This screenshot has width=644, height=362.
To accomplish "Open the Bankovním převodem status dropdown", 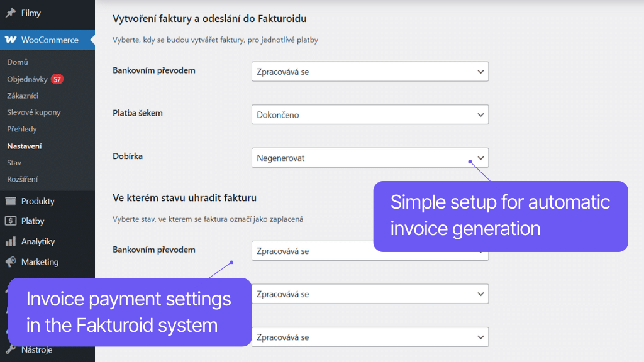I will pyautogui.click(x=370, y=71).
